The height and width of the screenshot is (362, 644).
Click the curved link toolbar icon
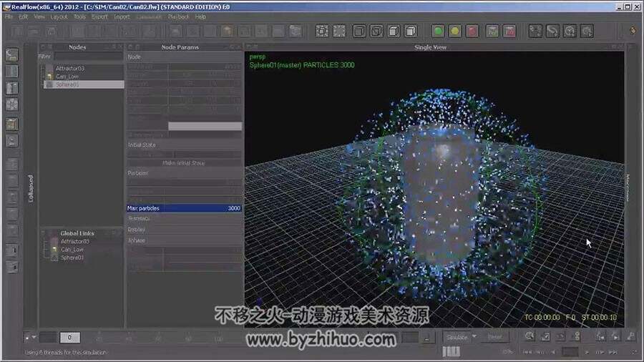click(x=552, y=31)
